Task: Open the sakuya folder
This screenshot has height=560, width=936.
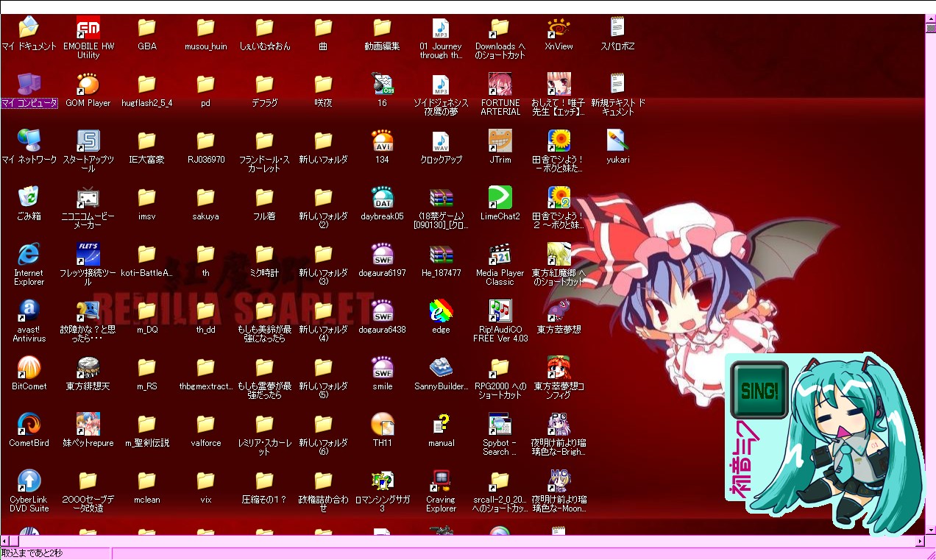Action: tap(205, 198)
